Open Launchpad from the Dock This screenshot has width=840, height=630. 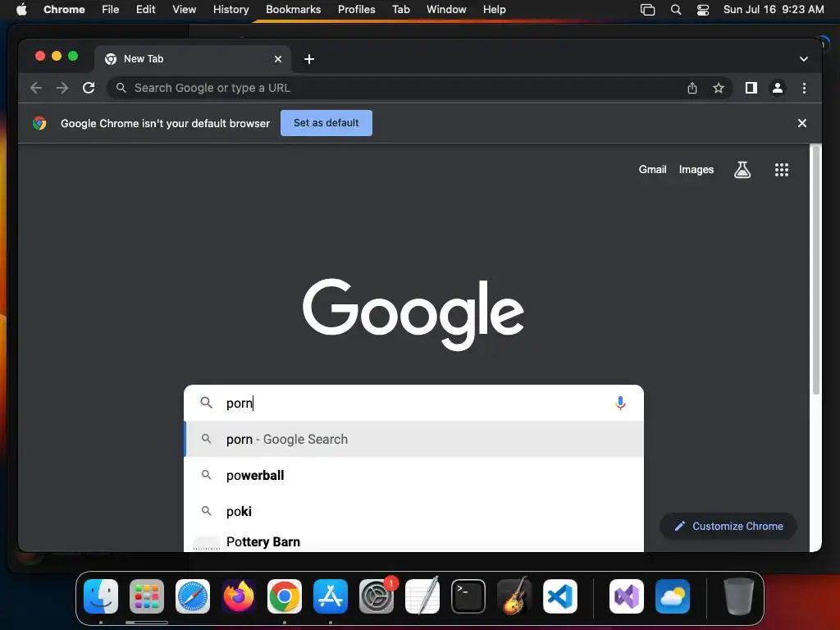pyautogui.click(x=147, y=596)
